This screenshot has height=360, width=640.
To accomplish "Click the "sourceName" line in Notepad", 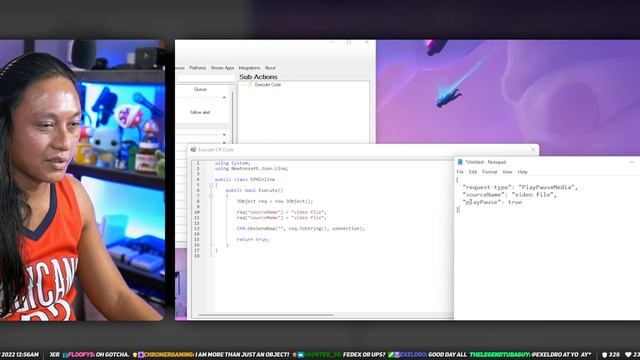I will click(x=510, y=195).
